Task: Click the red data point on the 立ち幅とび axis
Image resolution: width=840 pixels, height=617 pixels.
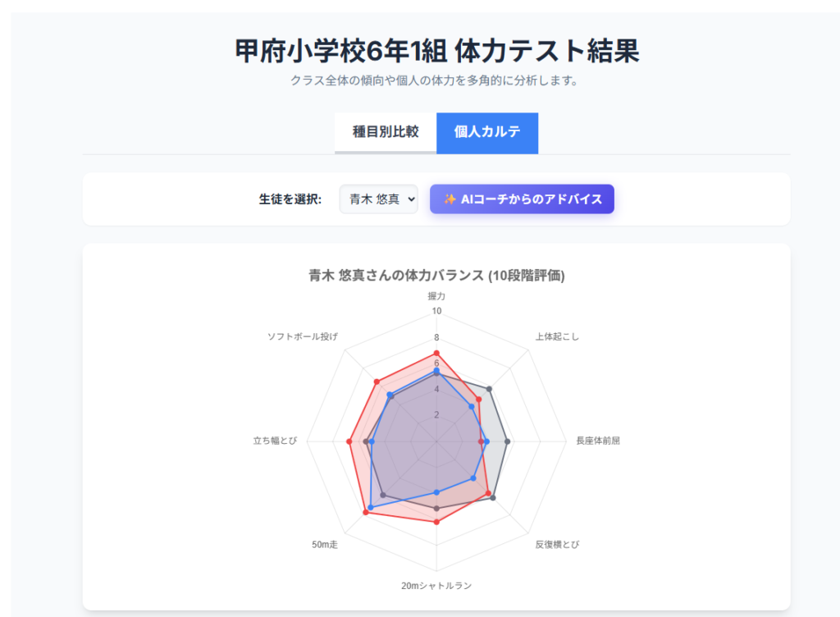Action: coord(349,441)
